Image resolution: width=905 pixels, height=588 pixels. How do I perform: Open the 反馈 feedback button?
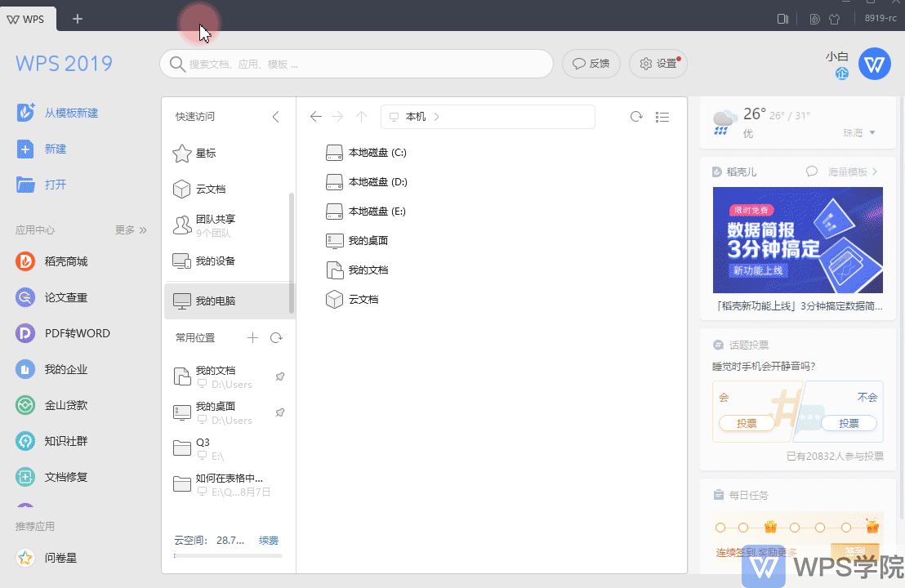(591, 64)
